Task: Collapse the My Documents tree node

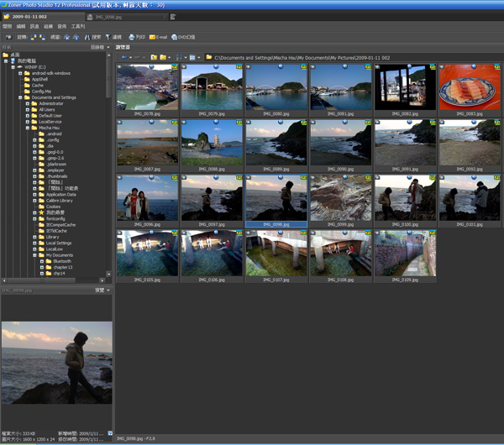Action: 34,255
